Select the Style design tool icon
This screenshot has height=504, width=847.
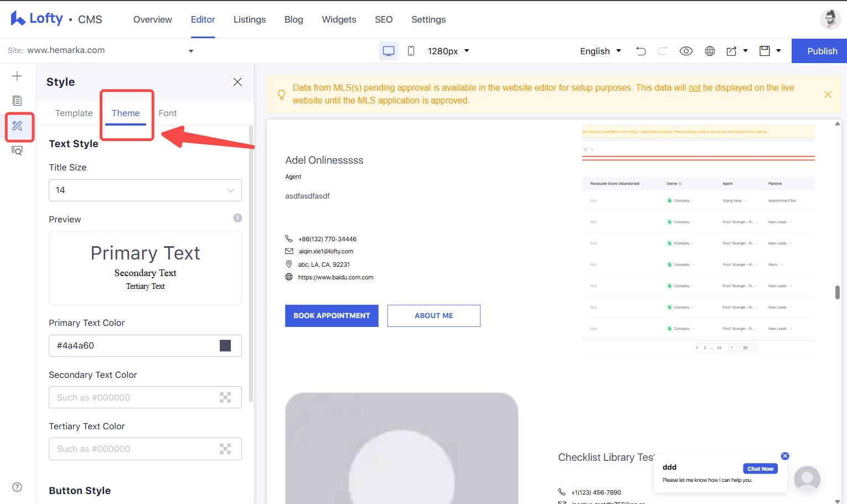(x=17, y=126)
